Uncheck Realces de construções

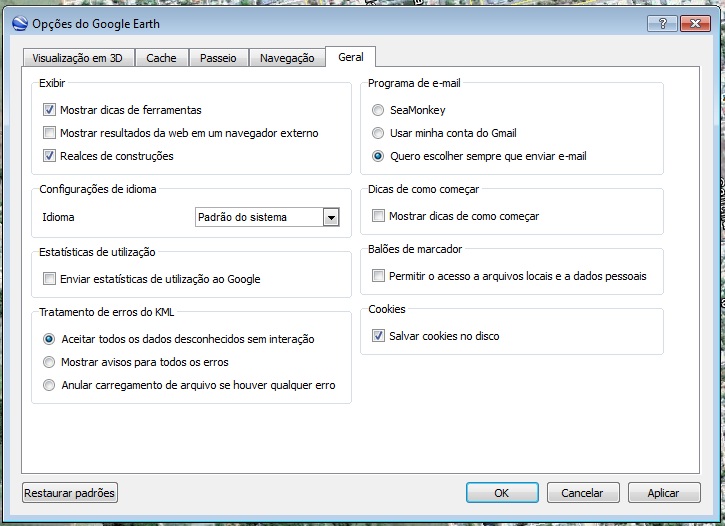click(x=49, y=156)
